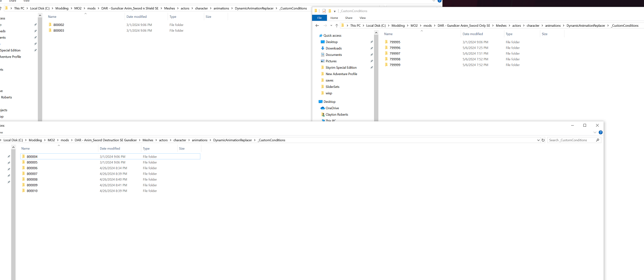Select date 4/26/2024 8:41 PM cell
This screenshot has width=644, height=280.
tap(113, 185)
